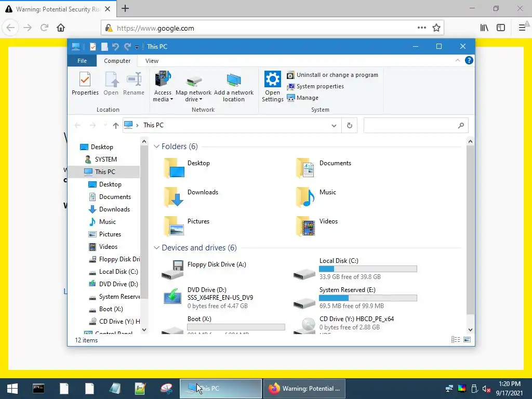Image resolution: width=532 pixels, height=399 pixels.
Task: Select Local Disk (C:) drive
Action: point(355,269)
